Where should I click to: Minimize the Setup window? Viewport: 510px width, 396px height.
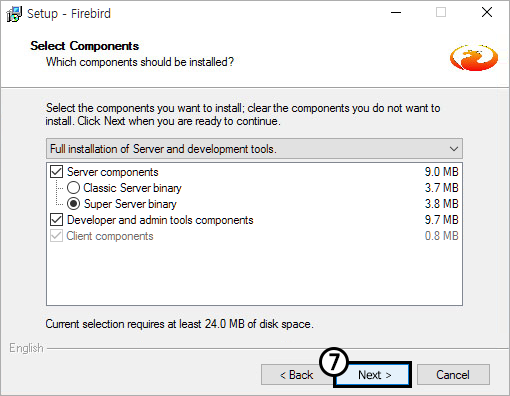[x=396, y=13]
